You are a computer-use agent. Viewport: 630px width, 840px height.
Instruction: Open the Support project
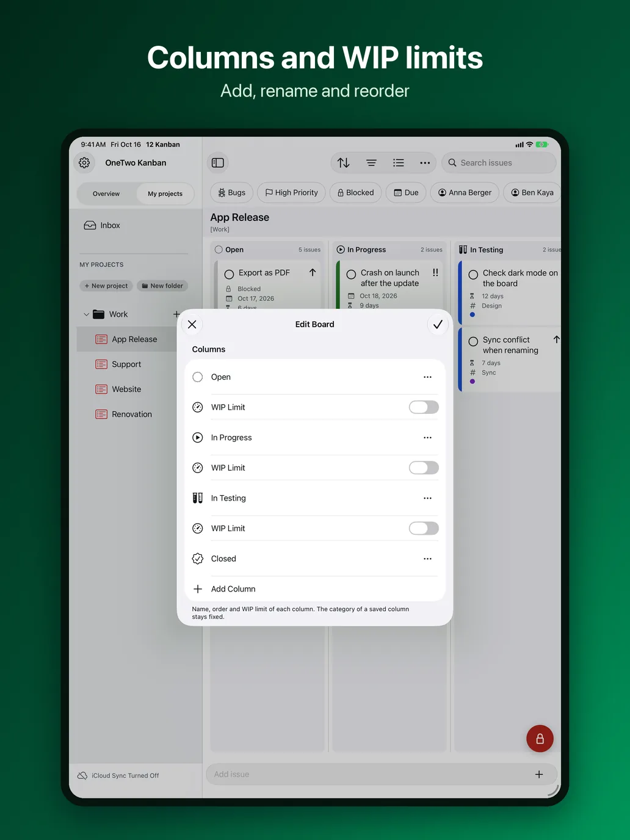(x=128, y=364)
